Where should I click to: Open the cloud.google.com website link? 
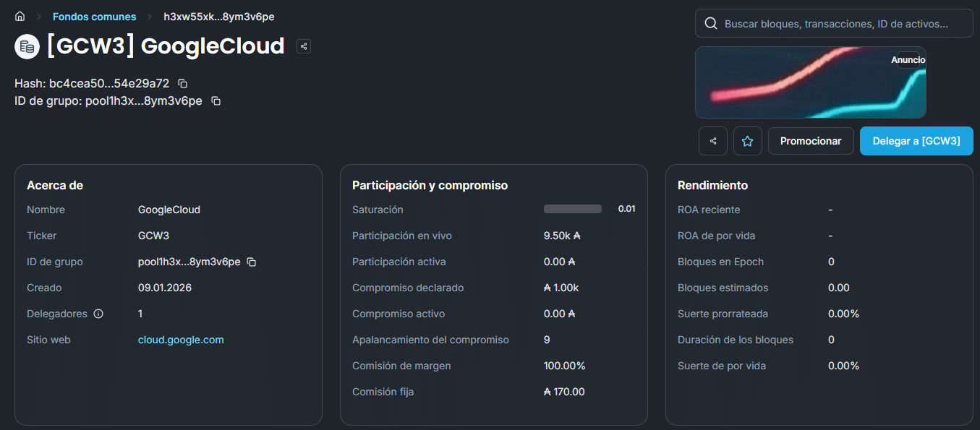tap(181, 339)
